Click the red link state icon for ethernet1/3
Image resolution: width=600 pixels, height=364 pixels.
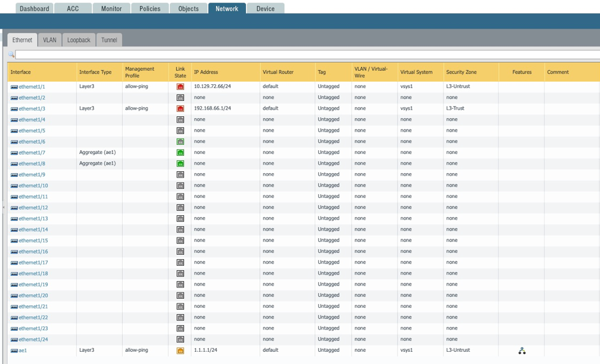click(x=180, y=109)
